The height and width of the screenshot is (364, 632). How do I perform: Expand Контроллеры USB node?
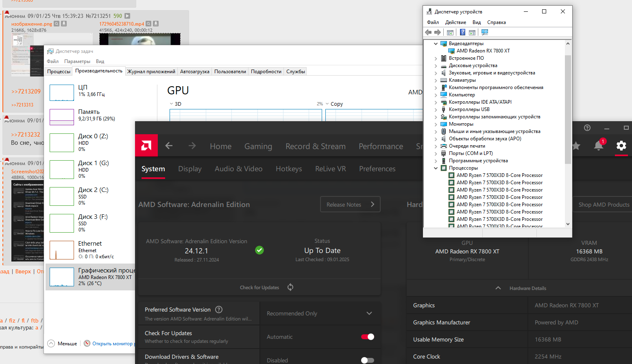pos(436,109)
